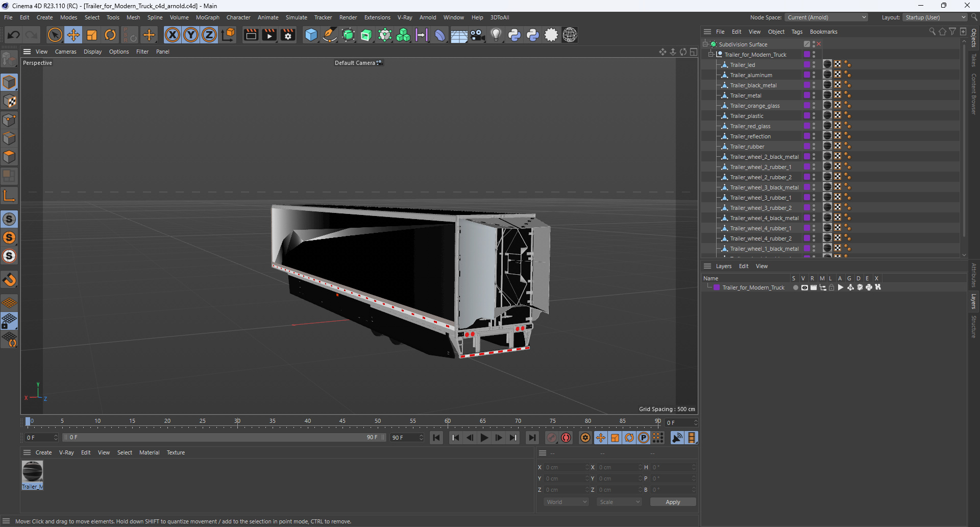
Task: Go to start of animation
Action: 436,438
